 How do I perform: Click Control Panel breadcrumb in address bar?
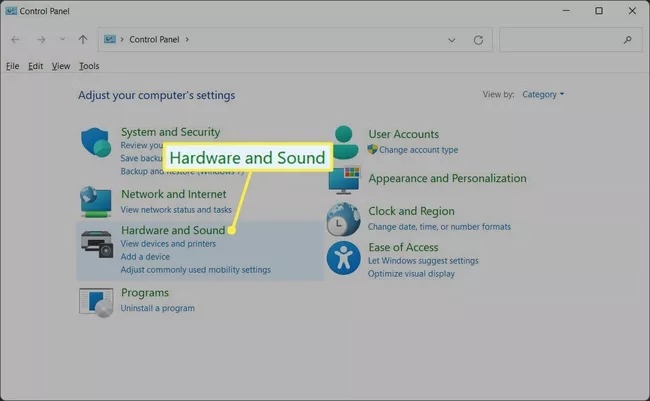pos(154,39)
